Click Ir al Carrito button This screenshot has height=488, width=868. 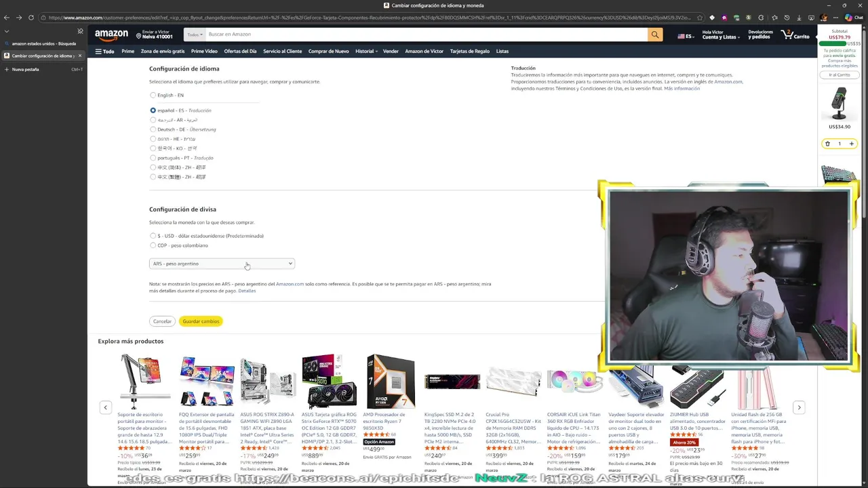pyautogui.click(x=840, y=75)
